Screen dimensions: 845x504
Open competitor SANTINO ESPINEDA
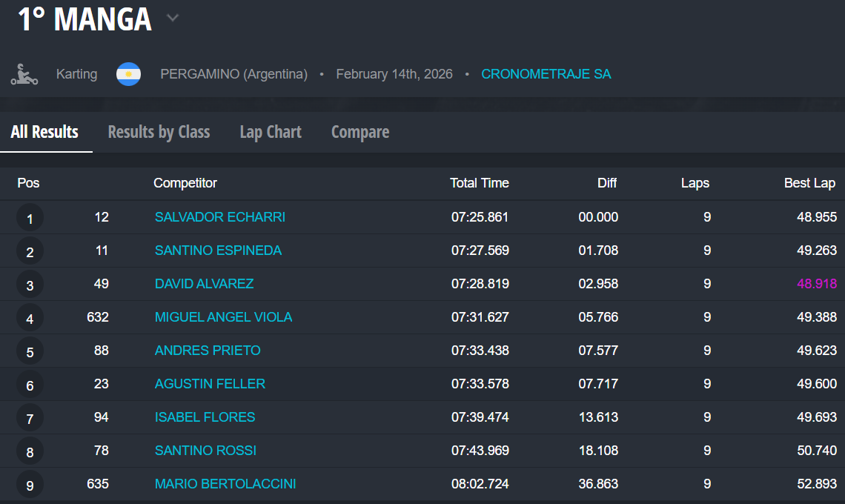click(218, 251)
